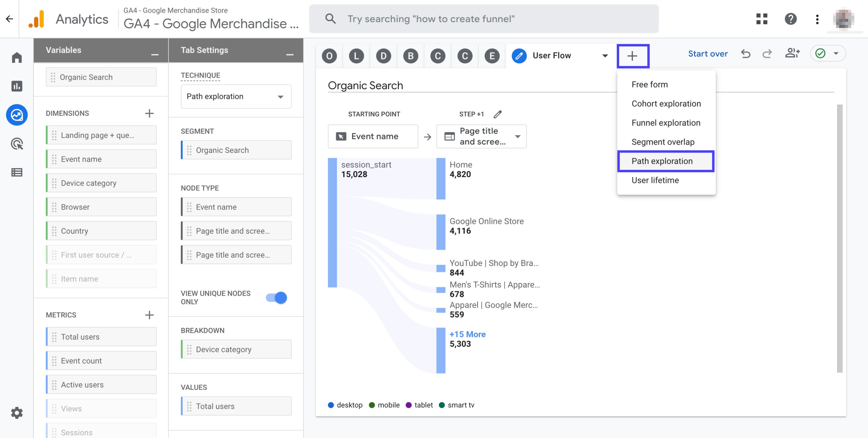This screenshot has width=868, height=438.
Task: Click Event name node type chip
Action: (236, 207)
